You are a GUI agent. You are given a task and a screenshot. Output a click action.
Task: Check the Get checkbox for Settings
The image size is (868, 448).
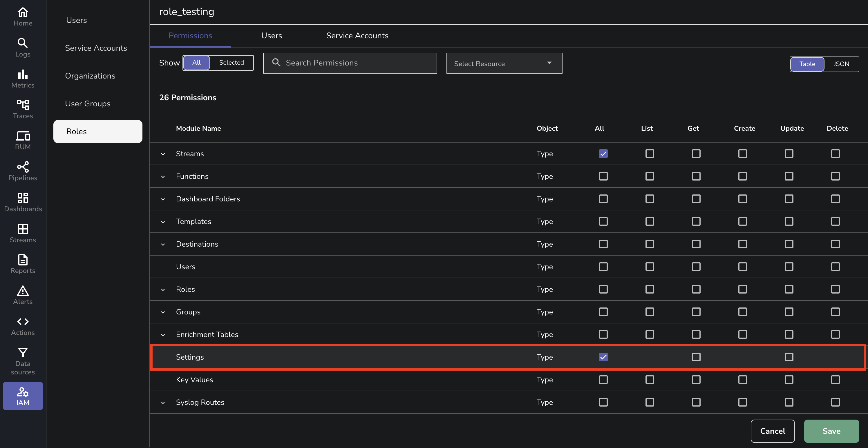(696, 357)
